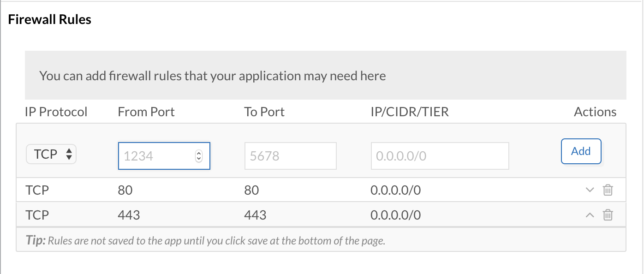Click the From Port stepper arrows

199,156
